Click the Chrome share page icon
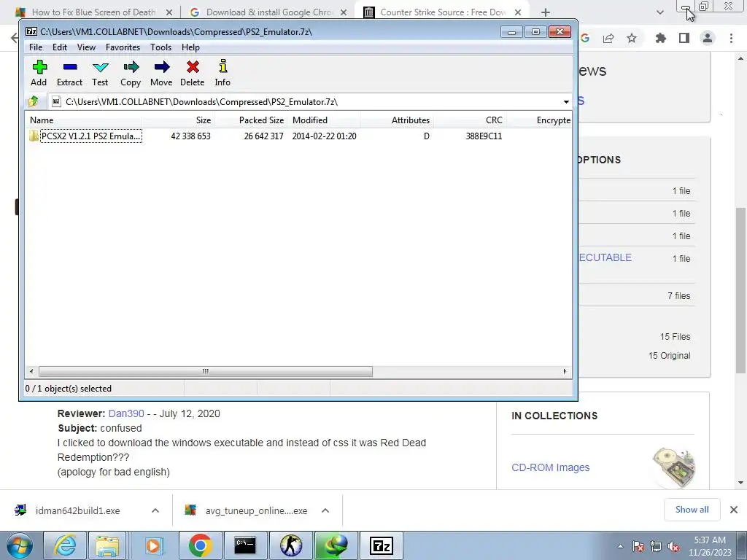The height and width of the screenshot is (560, 747). click(608, 39)
